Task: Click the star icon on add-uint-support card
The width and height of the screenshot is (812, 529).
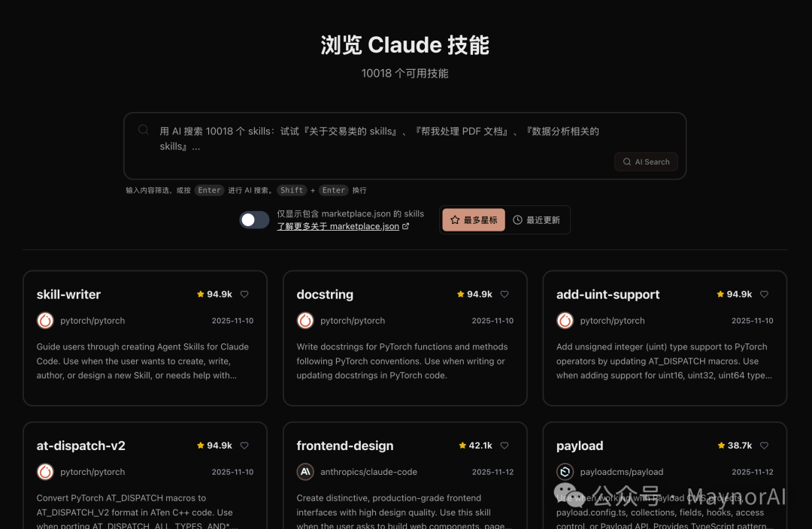Action: pyautogui.click(x=720, y=294)
